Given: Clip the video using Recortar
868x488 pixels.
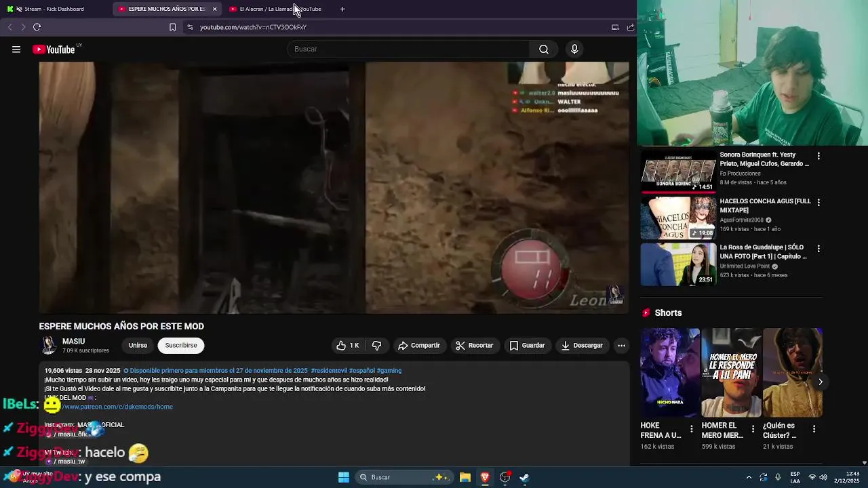Looking at the screenshot, I should (475, 346).
